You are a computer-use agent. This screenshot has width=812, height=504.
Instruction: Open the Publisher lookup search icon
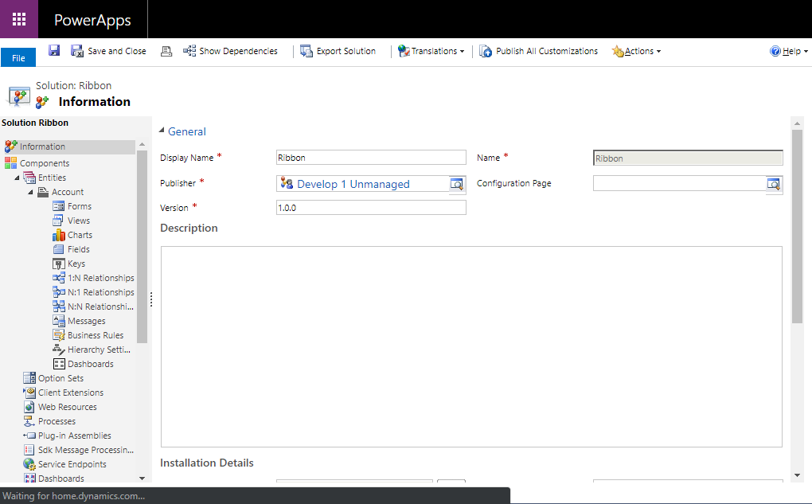[457, 184]
